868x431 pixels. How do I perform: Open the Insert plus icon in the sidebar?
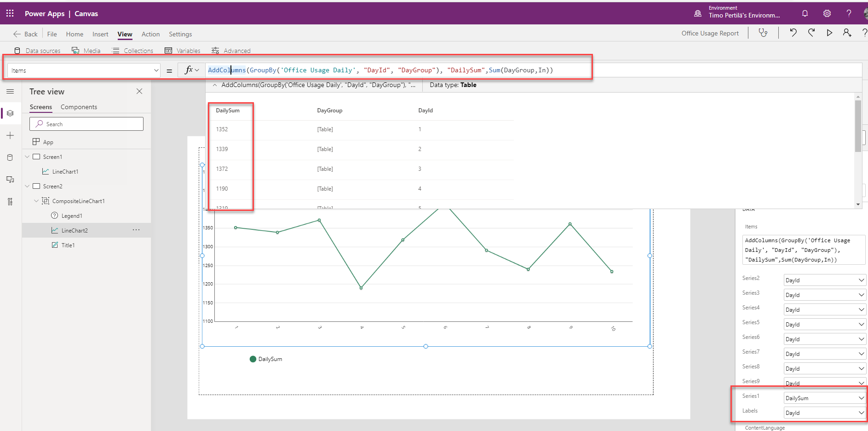10,135
